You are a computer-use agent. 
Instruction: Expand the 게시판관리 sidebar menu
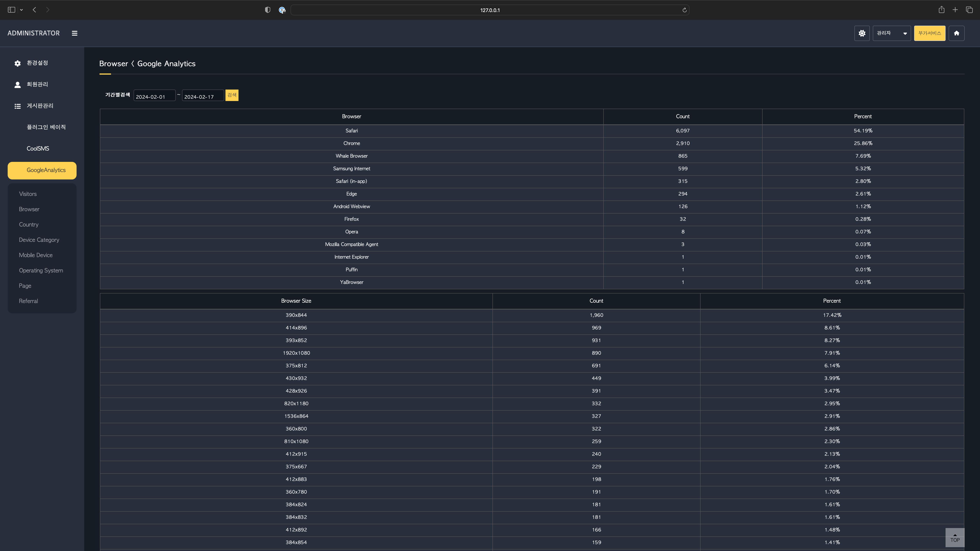point(40,106)
